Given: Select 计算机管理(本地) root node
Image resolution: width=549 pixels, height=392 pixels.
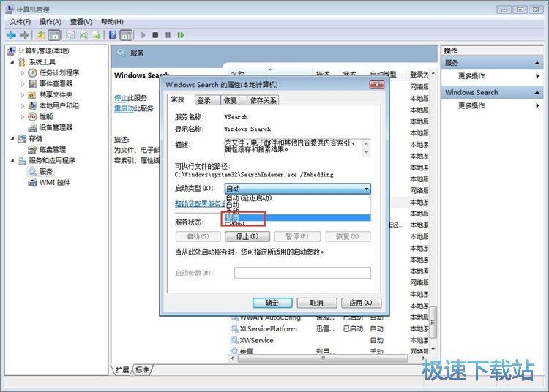Looking at the screenshot, I should click(x=43, y=51).
